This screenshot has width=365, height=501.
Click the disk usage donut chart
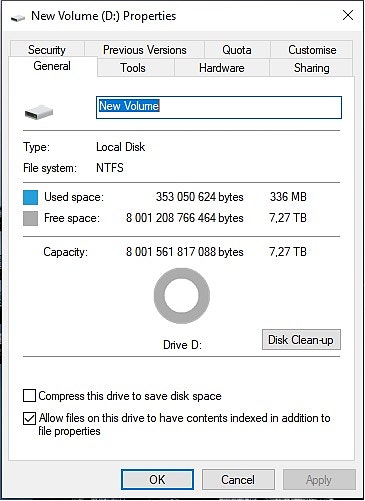182,296
